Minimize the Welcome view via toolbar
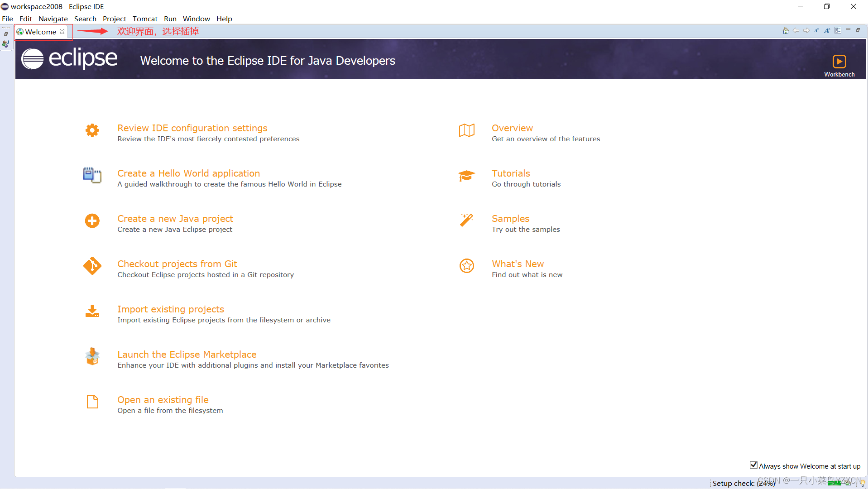The image size is (868, 489). pyautogui.click(x=848, y=30)
